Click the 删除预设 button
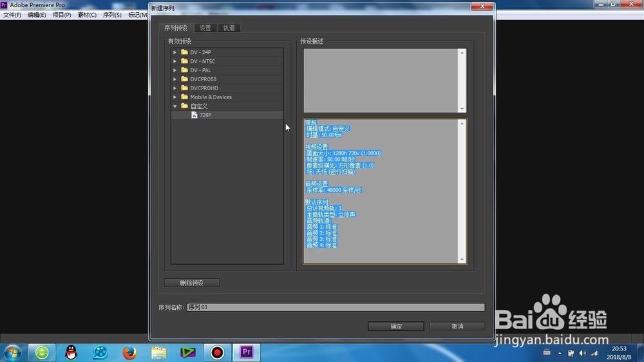Screen dimensions: 644x362 [x=192, y=283]
